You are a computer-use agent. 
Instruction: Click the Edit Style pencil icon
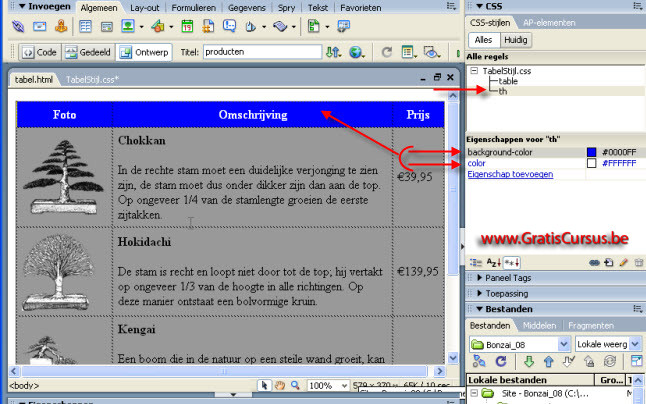(x=624, y=262)
